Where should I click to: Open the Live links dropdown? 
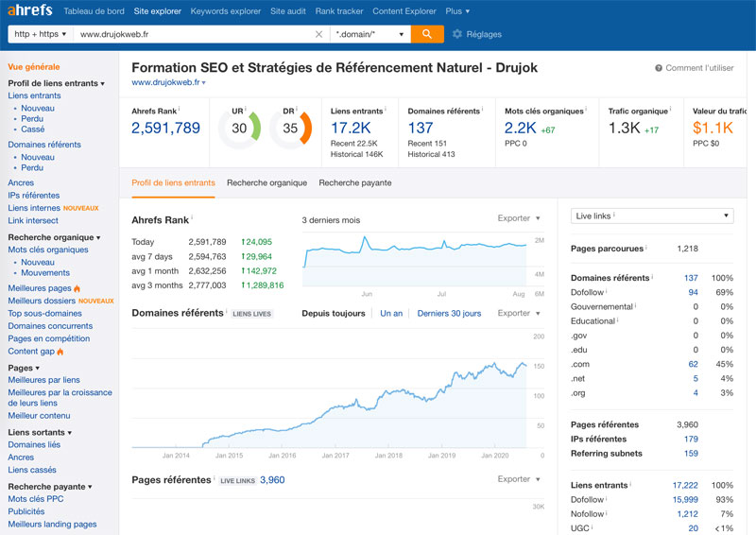click(x=652, y=216)
